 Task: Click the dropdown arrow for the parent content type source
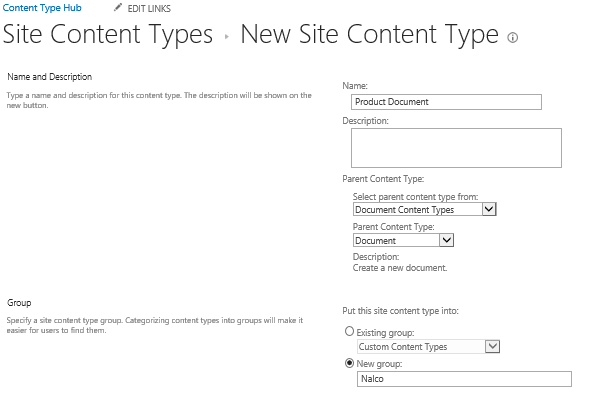[x=489, y=209]
